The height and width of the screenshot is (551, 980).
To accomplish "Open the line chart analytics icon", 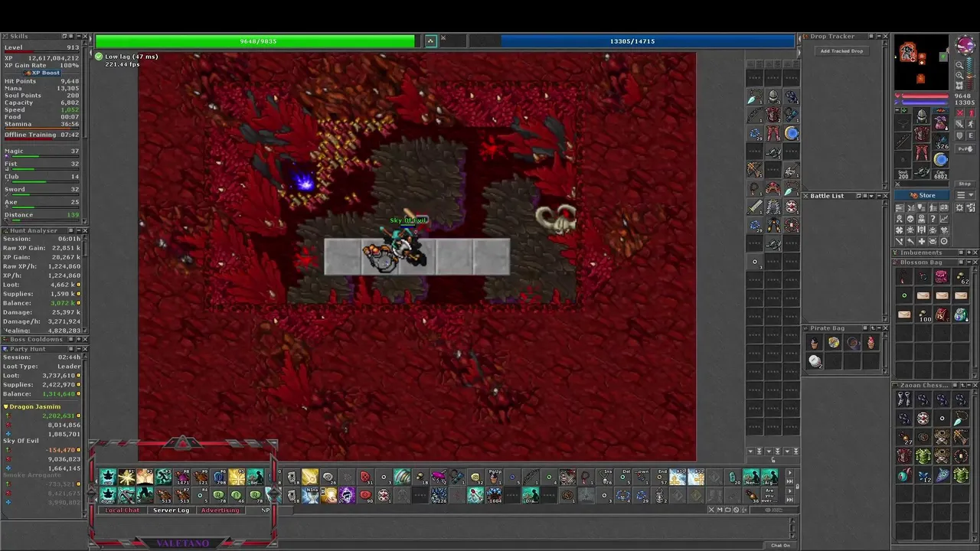I will 944,219.
